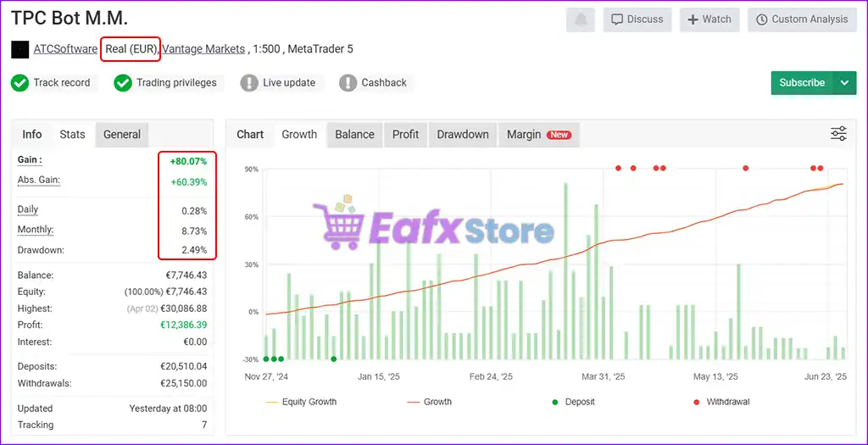The height and width of the screenshot is (445, 868).
Task: Switch to the Drawdown chart tab
Action: pos(463,135)
